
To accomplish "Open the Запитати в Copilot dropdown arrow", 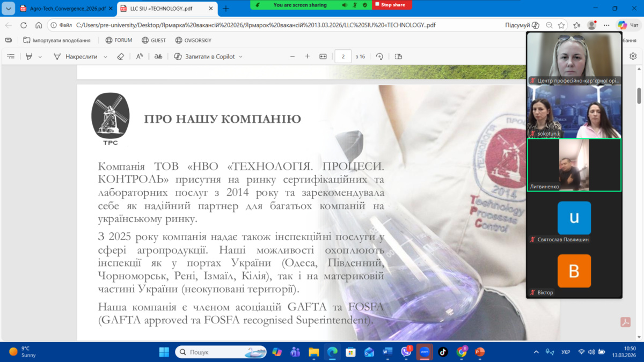I will [240, 57].
